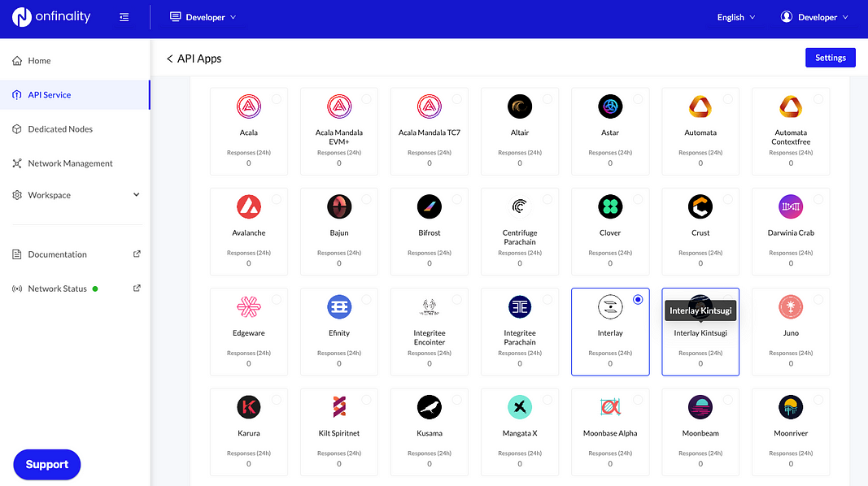Select the Karura radio button
This screenshot has height=486, width=868.
pyautogui.click(x=277, y=400)
